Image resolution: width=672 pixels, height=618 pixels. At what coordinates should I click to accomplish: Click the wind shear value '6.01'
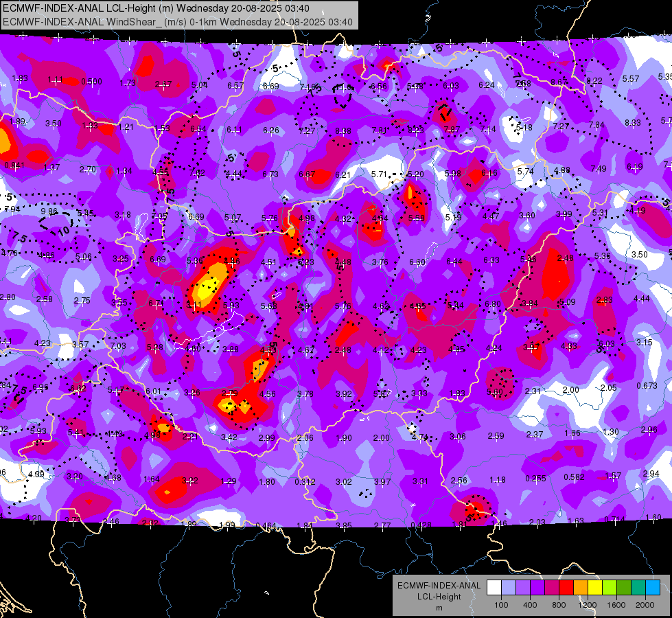click(153, 391)
